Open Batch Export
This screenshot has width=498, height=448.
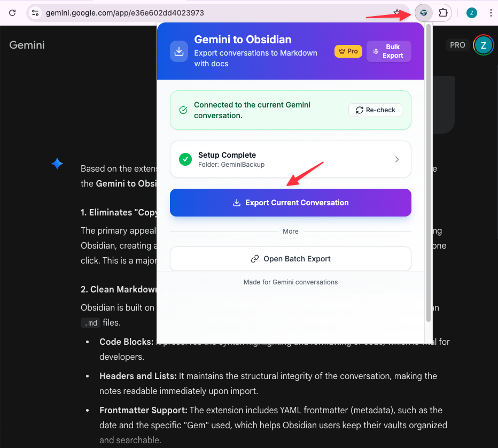[290, 258]
